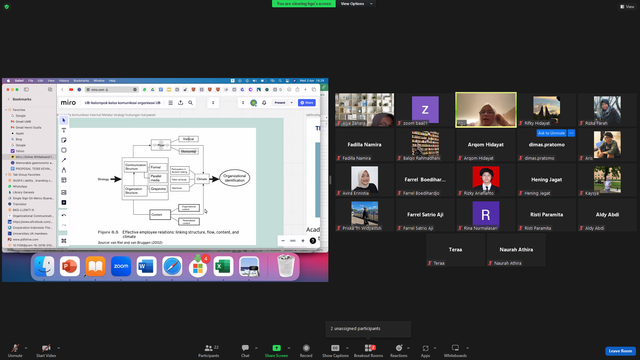Viewport: 640px width, 360px height.
Task: Click the blue Share button in Miro
Action: point(307,103)
